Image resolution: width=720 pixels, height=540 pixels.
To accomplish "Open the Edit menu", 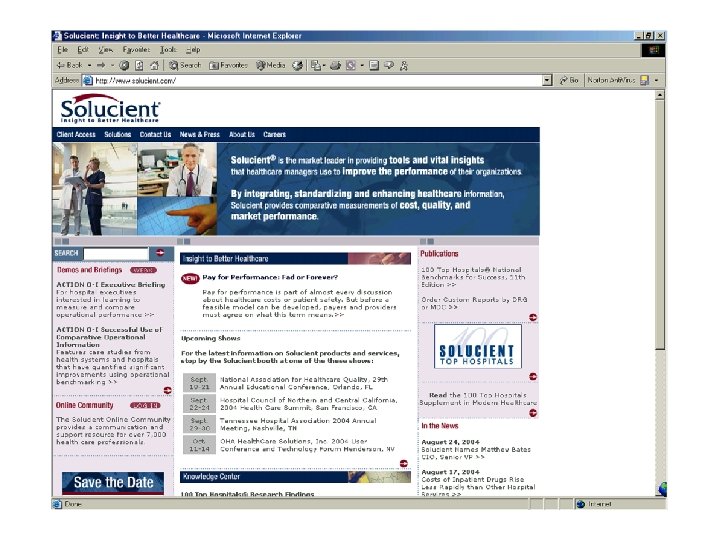I will pos(83,50).
